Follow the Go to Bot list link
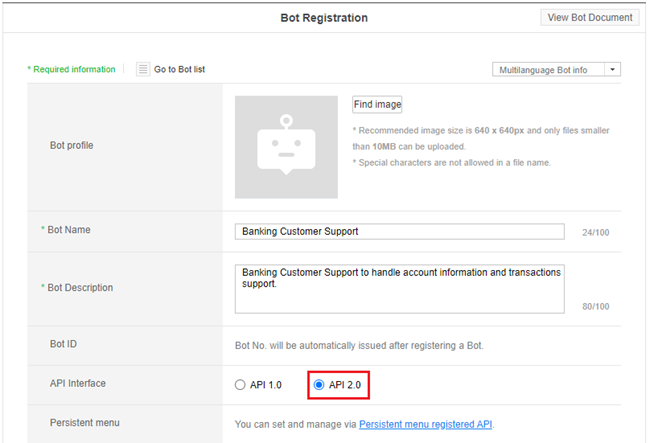Viewport: 654px width, 443px height. 179,70
